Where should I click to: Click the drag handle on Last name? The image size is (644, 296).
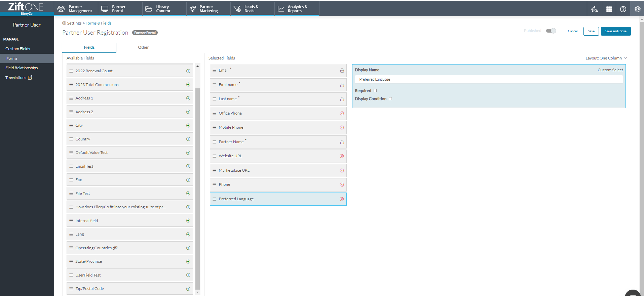(215, 99)
